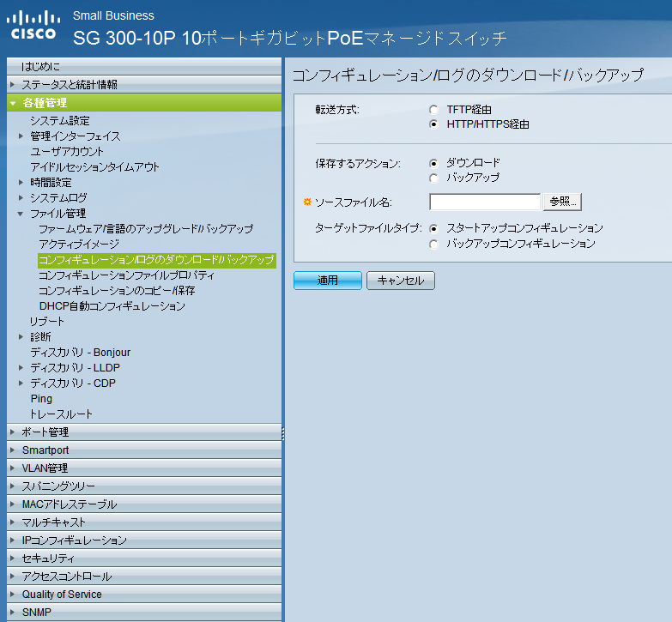Expand スパニングツリー section

point(144,486)
